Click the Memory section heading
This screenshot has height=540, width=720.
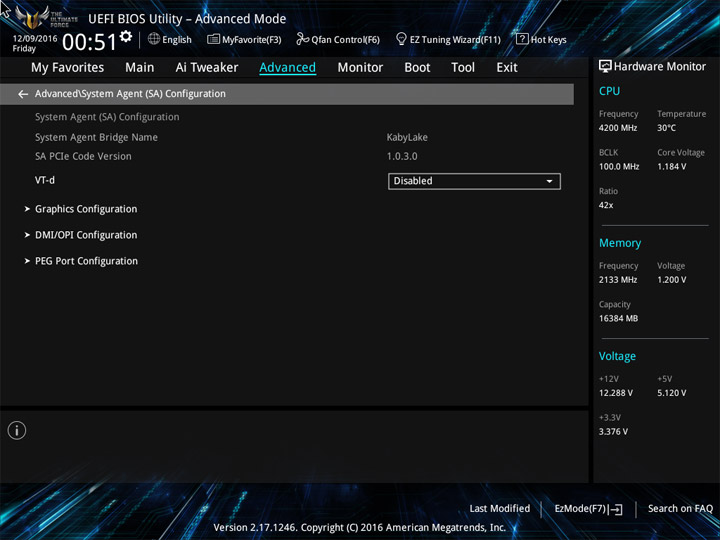click(620, 243)
